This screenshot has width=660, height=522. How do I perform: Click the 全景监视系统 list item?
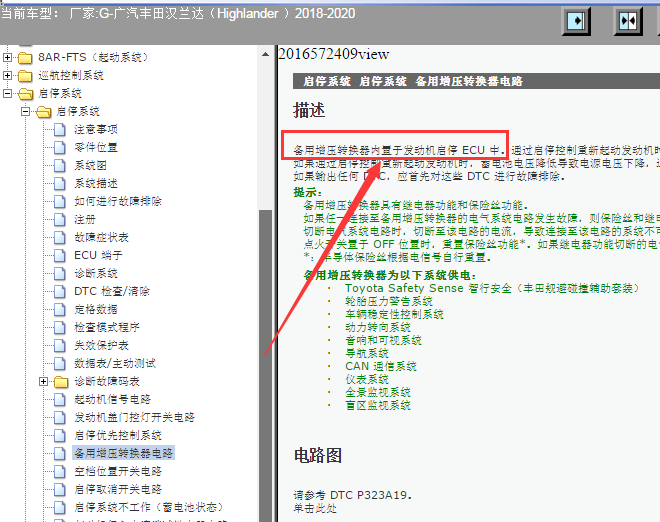[378, 393]
